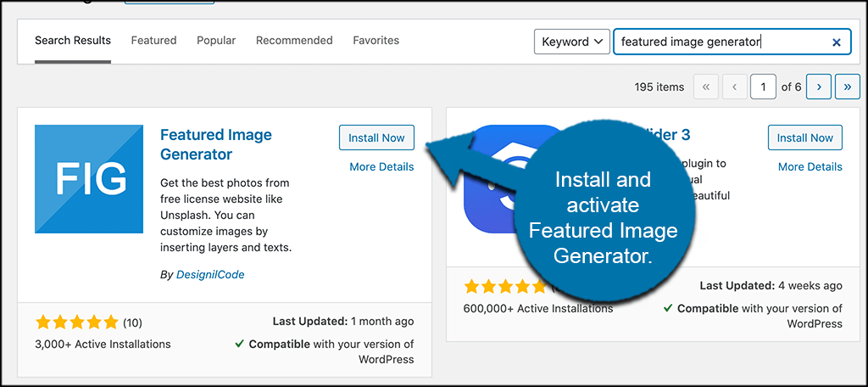Screen dimensions: 868x387
Task: Go to the previous results page
Action: click(735, 87)
